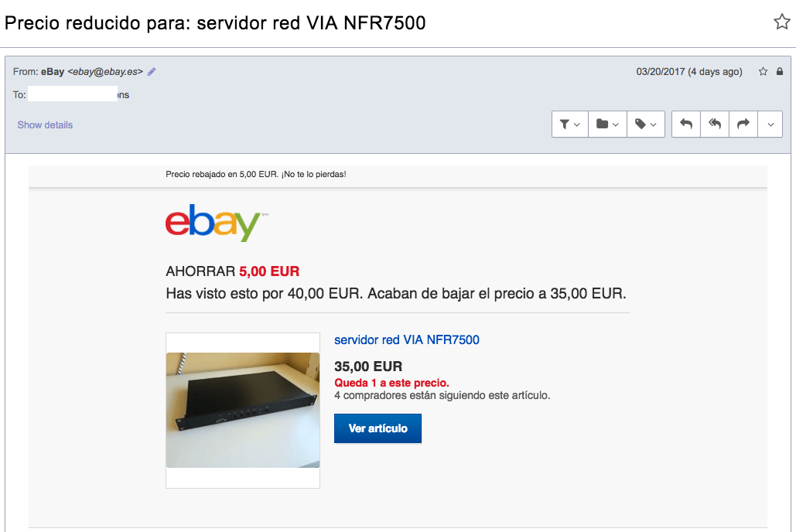Open the server product thumbnail image
The width and height of the screenshot is (796, 532).
[243, 410]
